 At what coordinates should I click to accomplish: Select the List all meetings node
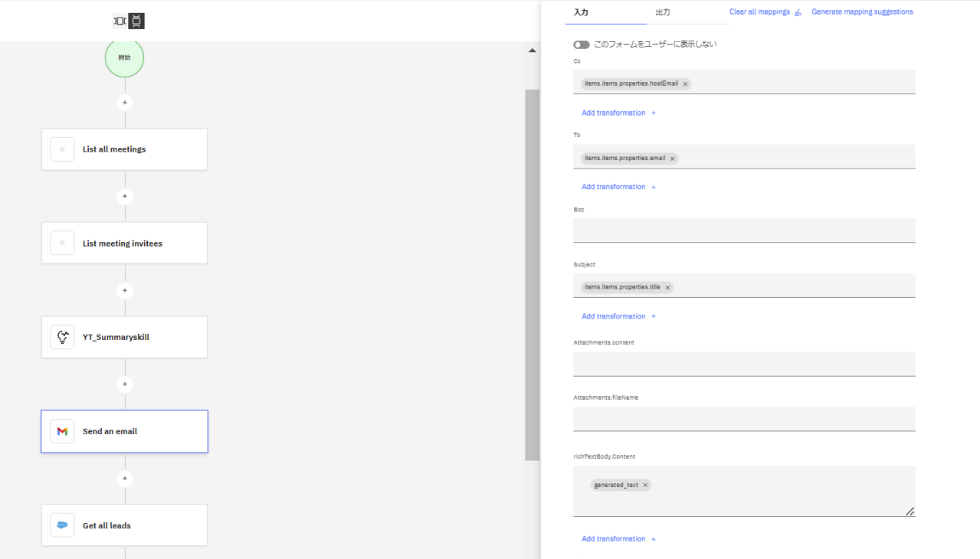click(124, 149)
